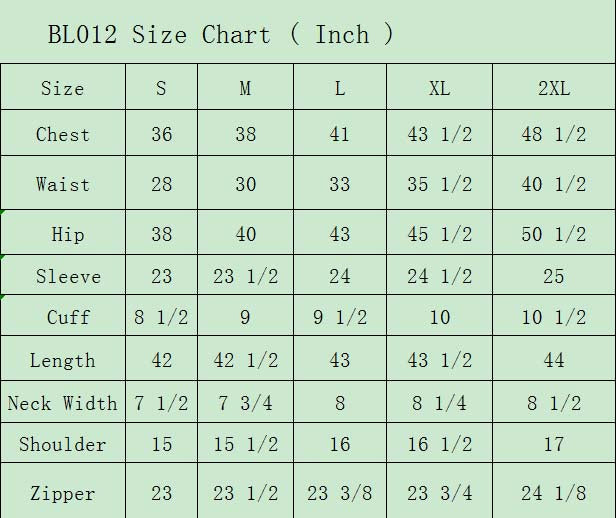This screenshot has width=616, height=518.
Task: Click the 48 1/2 chest value
Action: tap(554, 134)
